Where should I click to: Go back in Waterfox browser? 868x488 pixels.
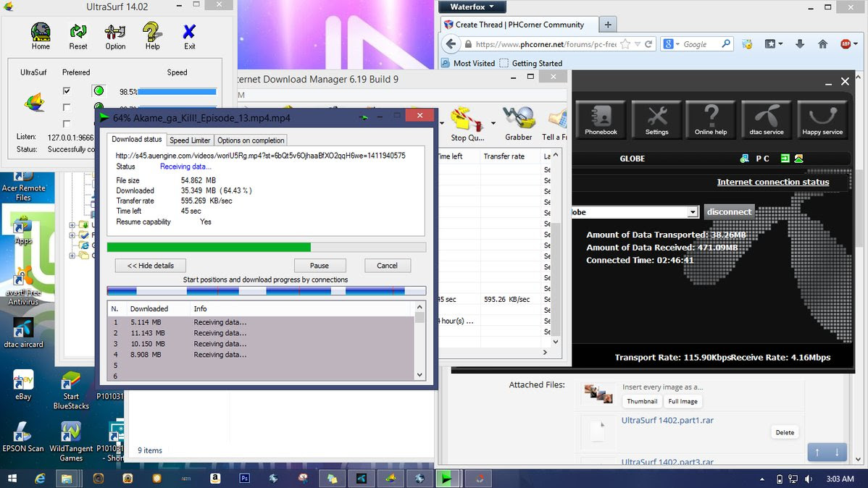coord(451,44)
